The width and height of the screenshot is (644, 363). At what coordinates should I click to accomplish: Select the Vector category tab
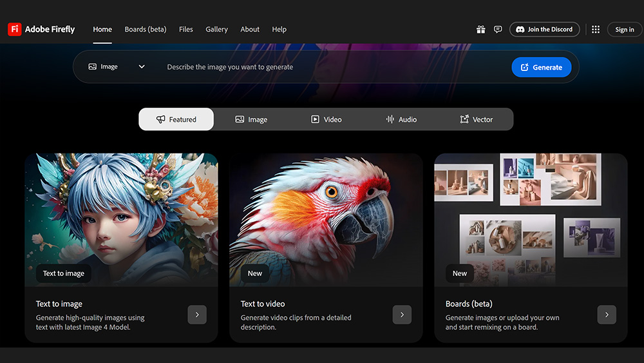tap(476, 119)
